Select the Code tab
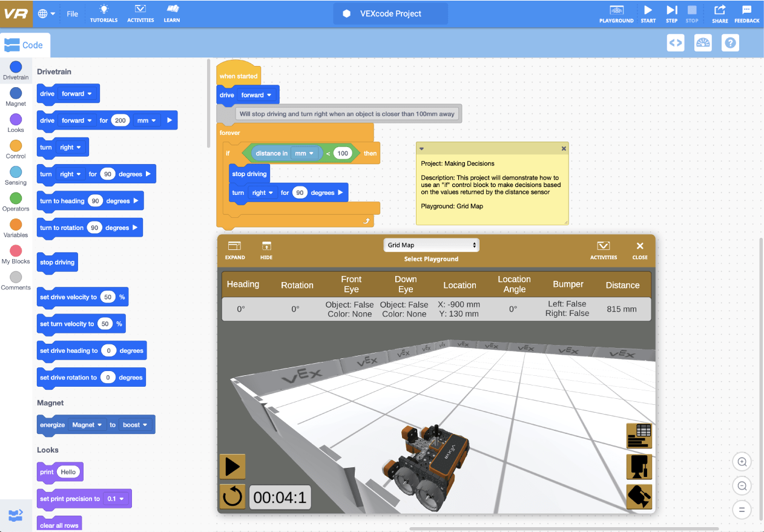Image resolution: width=764 pixels, height=532 pixels. pos(25,45)
